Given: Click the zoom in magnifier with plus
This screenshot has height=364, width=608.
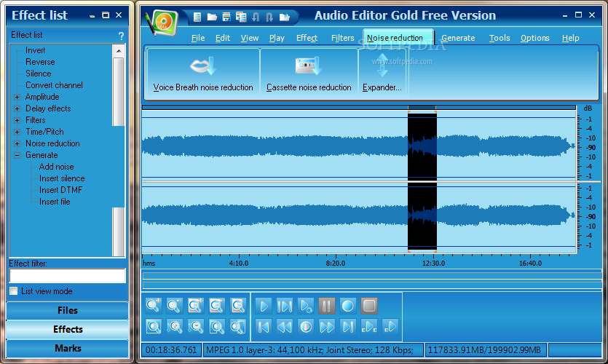Looking at the screenshot, I should (x=154, y=306).
